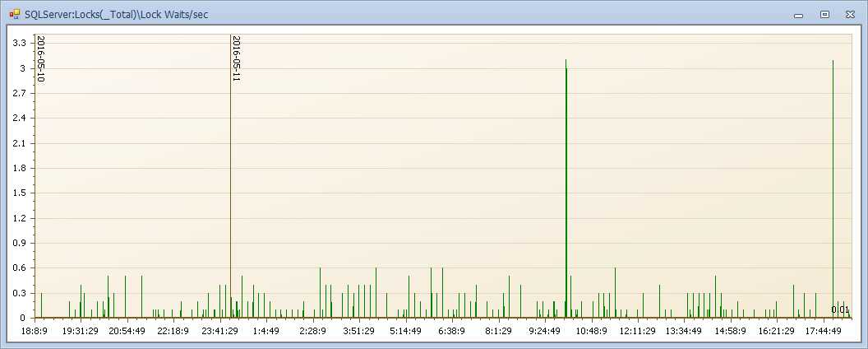Click the 20:54:49 time label
This screenshot has height=349, width=868.
pyautogui.click(x=127, y=331)
